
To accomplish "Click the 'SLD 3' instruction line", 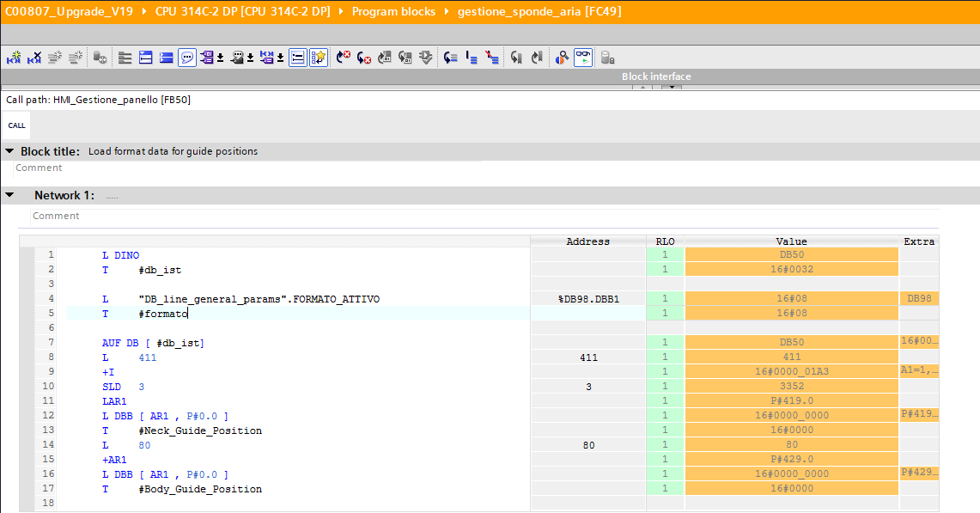I will [x=123, y=387].
